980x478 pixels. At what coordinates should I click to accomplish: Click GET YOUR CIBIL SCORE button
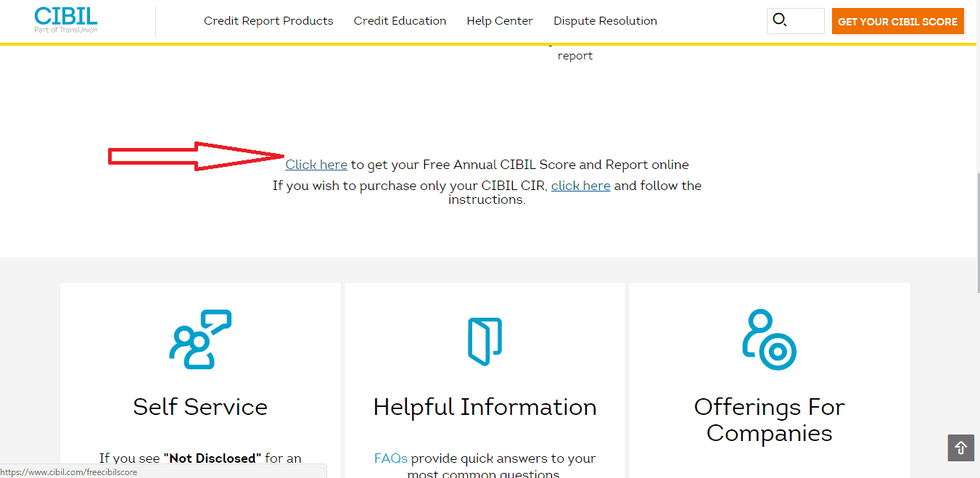click(x=898, y=22)
